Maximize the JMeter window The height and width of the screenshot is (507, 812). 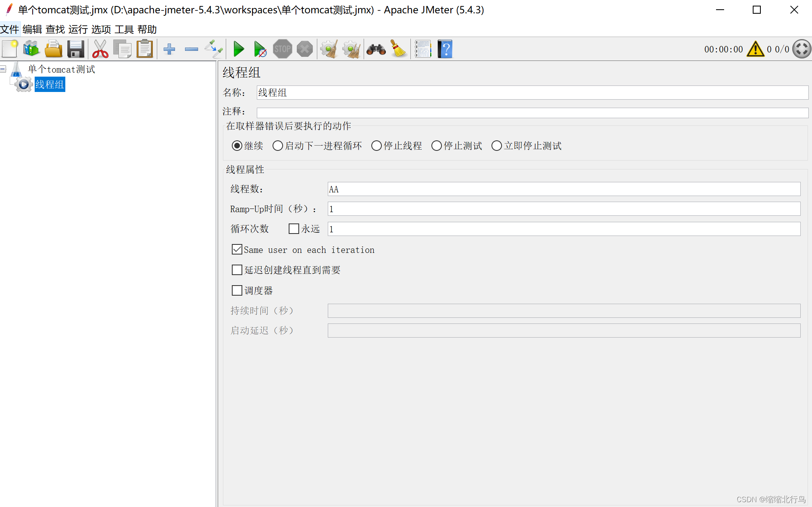coord(757,10)
